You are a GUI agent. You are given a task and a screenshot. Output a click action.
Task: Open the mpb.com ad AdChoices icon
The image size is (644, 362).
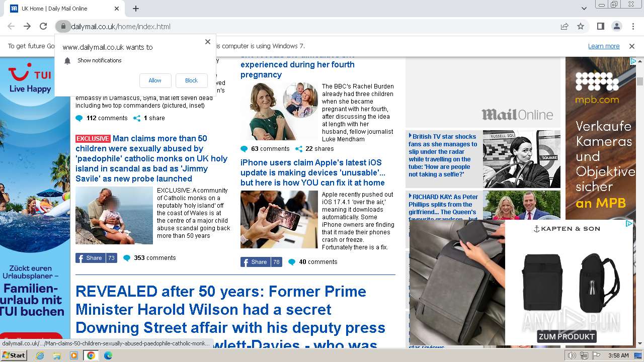633,61
